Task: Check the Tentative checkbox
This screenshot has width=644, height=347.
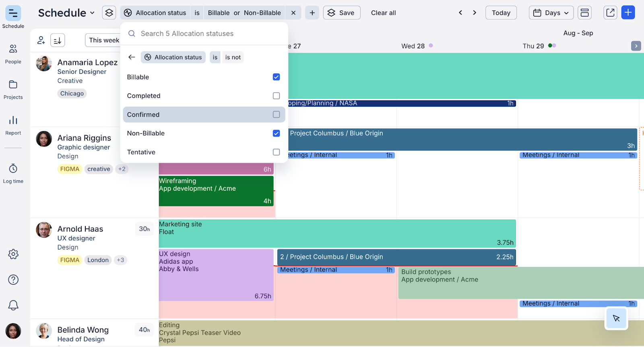Action: (276, 152)
